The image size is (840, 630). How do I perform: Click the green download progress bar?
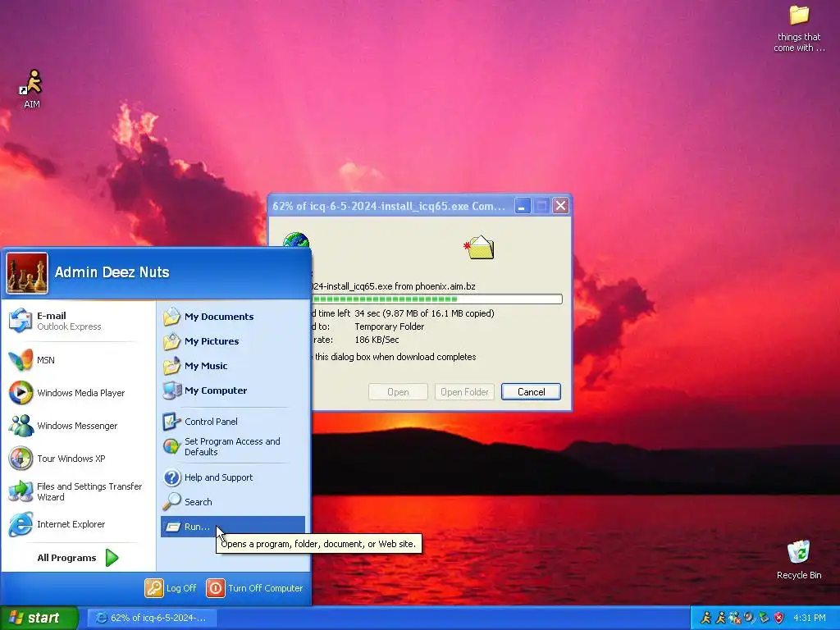[x=437, y=299]
